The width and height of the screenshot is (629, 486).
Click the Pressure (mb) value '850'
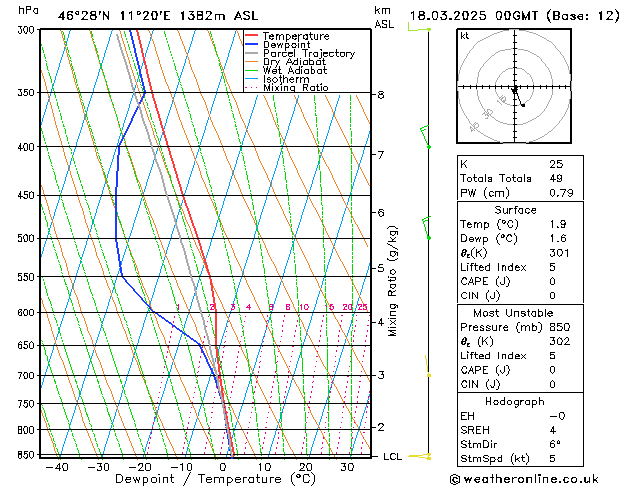coord(560,327)
